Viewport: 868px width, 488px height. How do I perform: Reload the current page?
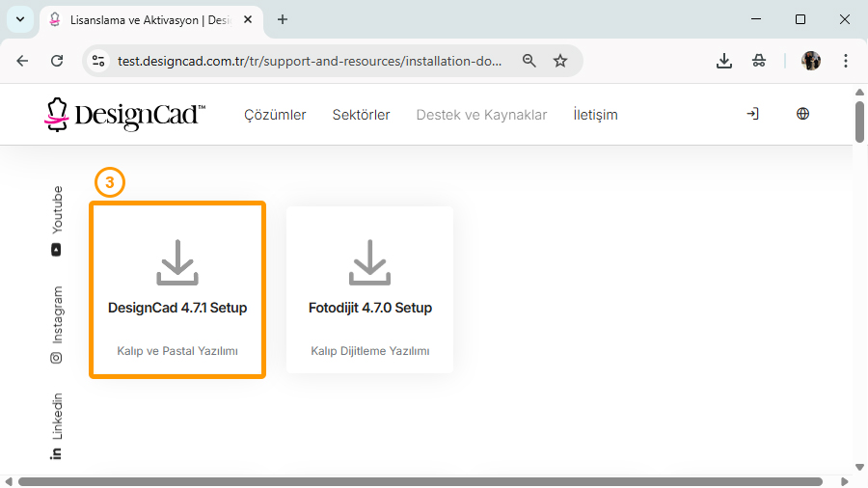[57, 61]
